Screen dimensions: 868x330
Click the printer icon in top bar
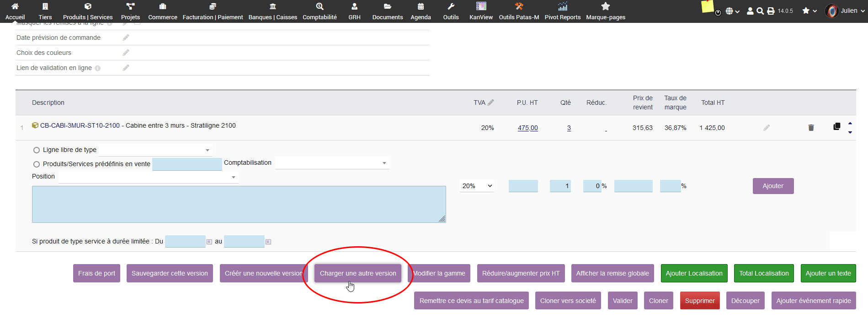(x=771, y=11)
